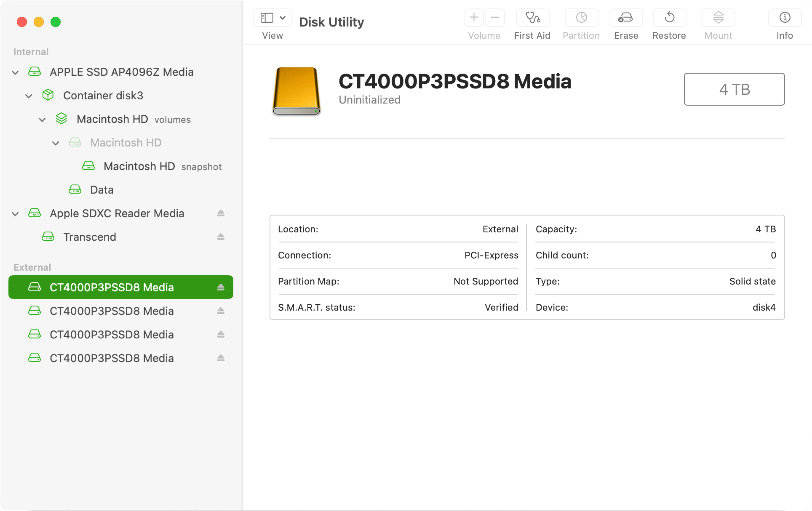This screenshot has height=511, width=812.
Task: Collapse Macintosh HD volumes chevron
Action: (x=42, y=120)
